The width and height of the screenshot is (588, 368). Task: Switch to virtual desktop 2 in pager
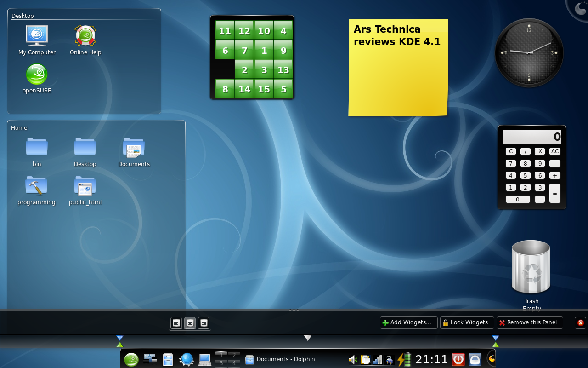click(234, 355)
